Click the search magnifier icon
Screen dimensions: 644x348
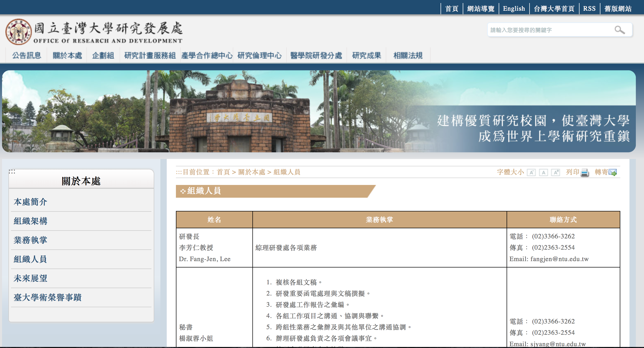(x=620, y=30)
